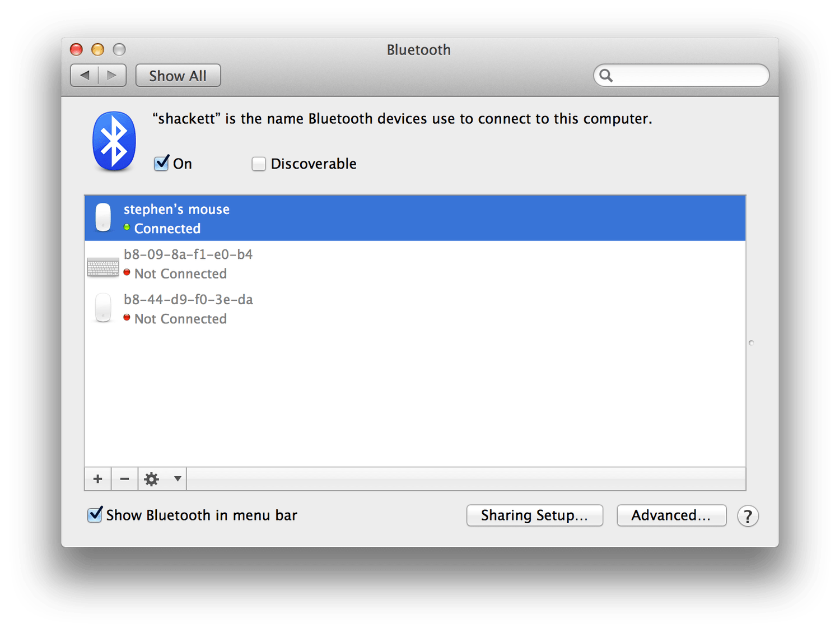Click the magnifying glass search icon
840x632 pixels.
pyautogui.click(x=606, y=76)
